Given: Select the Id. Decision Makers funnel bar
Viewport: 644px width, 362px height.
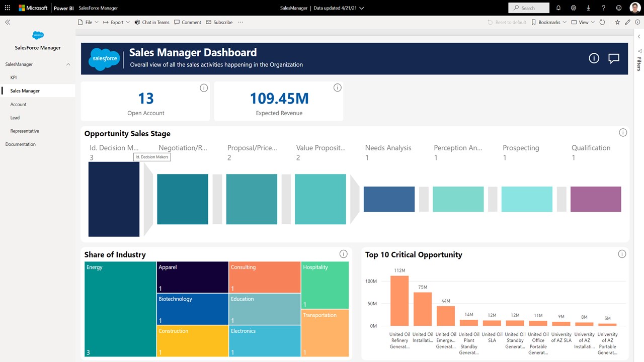Looking at the screenshot, I should tap(114, 199).
